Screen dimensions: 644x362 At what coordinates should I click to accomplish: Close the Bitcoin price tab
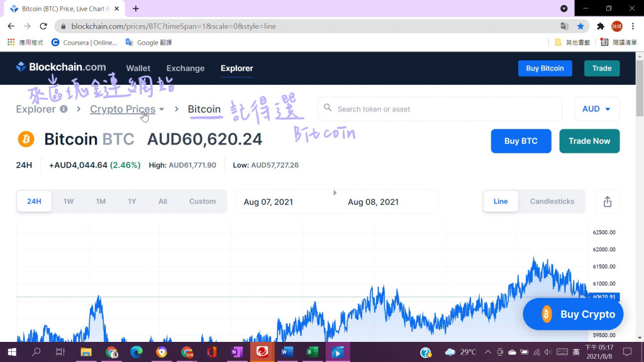(x=116, y=9)
